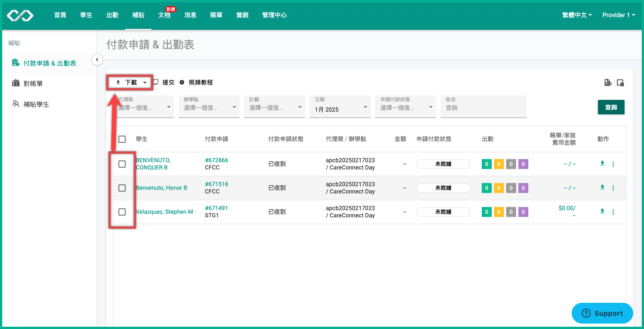Click 對帳單 in the sidebar
The width and height of the screenshot is (644, 329).
point(33,84)
